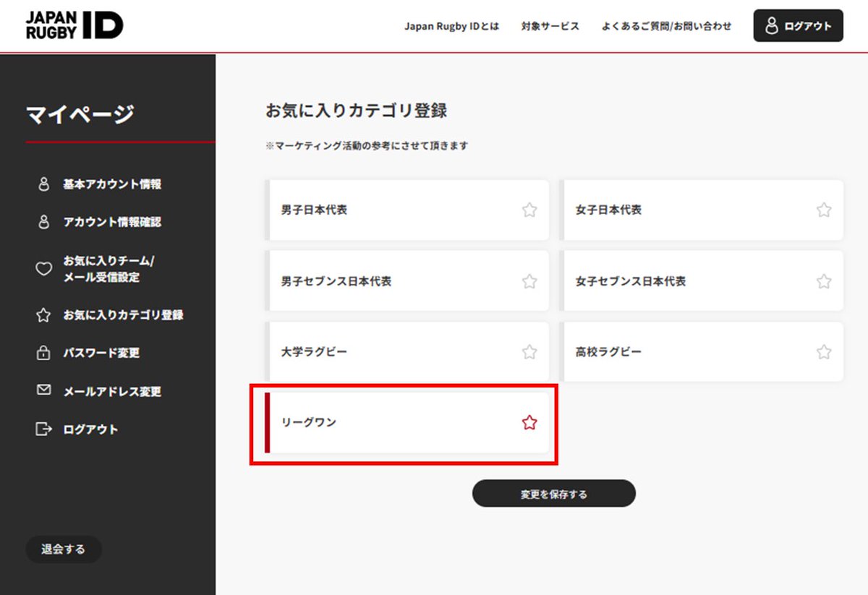The image size is (868, 595).
Task: Click the heart icon for お気に入りチーム
Action: pos(43,269)
